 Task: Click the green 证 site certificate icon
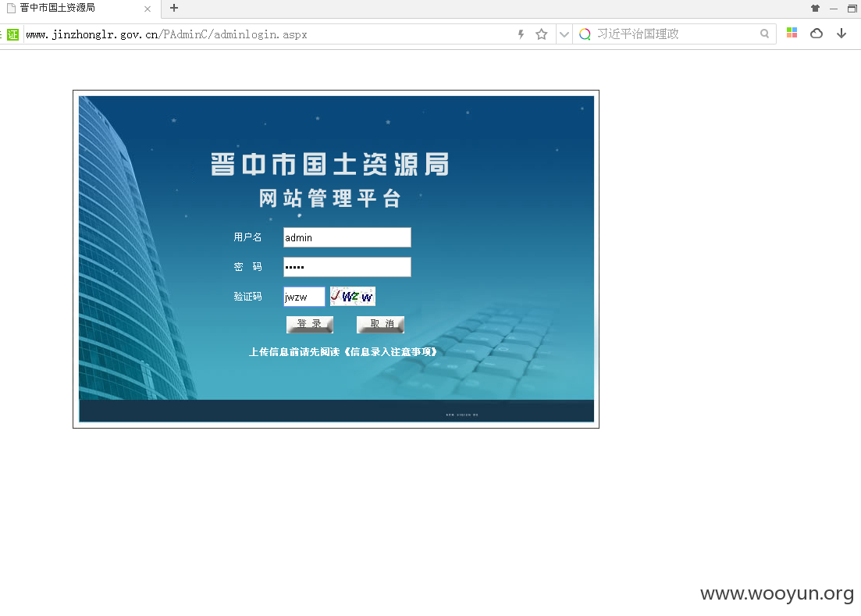pyautogui.click(x=12, y=34)
